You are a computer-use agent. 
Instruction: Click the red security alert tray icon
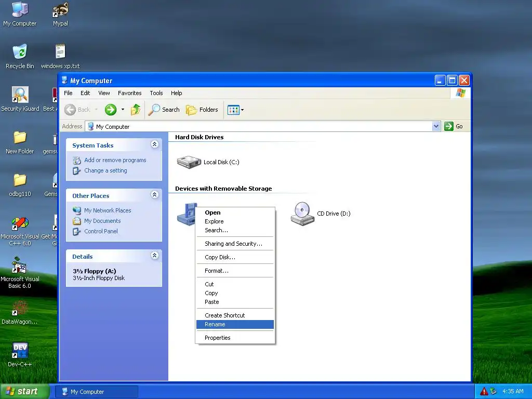click(x=484, y=391)
